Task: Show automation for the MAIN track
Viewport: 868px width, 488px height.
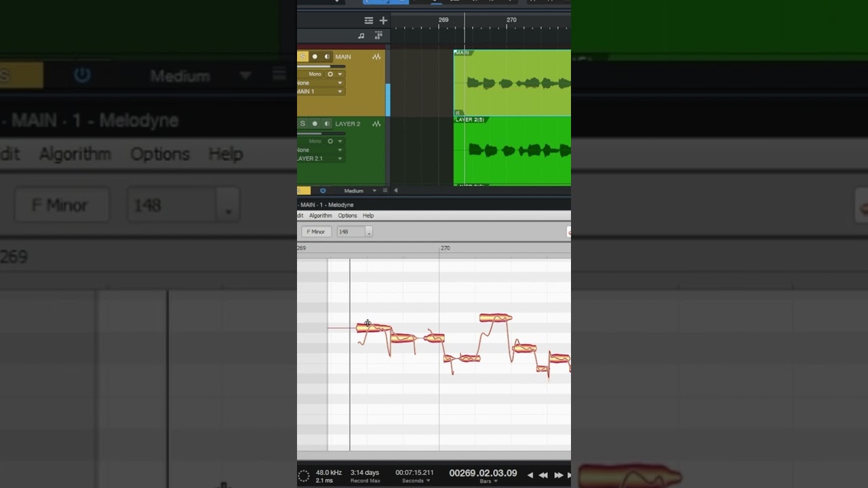Action: (x=376, y=57)
